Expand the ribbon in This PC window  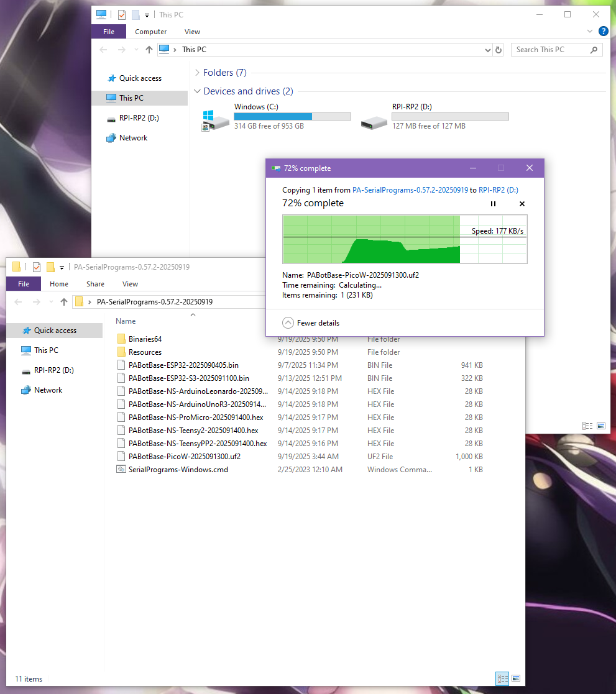590,31
